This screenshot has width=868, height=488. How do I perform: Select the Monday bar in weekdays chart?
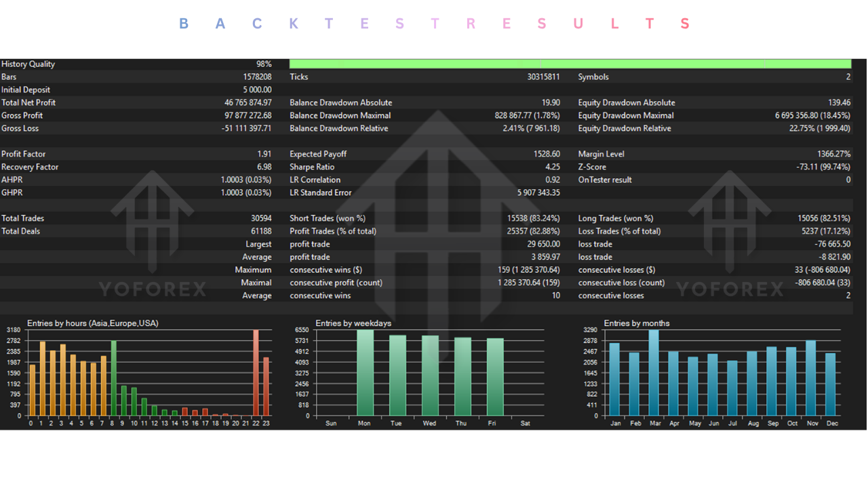(x=364, y=373)
